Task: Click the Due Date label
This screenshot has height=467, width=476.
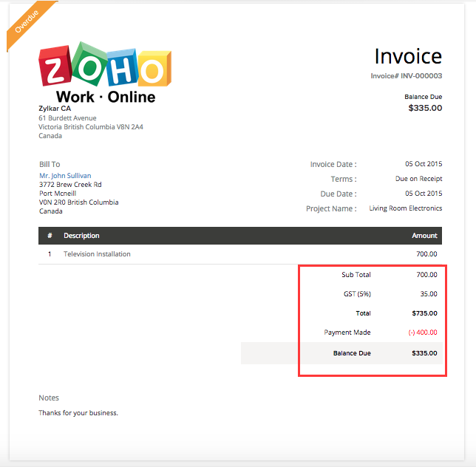Action: click(339, 194)
